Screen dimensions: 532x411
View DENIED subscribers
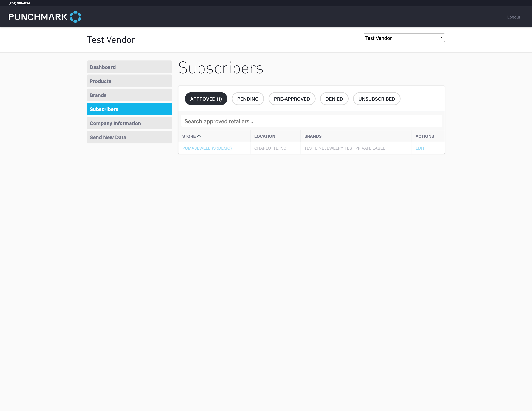point(334,99)
